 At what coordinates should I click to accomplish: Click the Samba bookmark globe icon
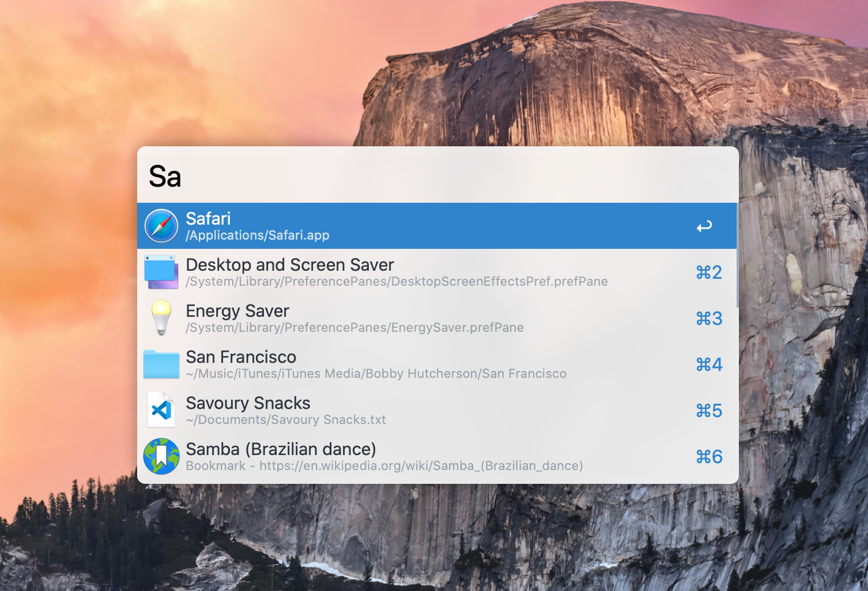coord(161,456)
